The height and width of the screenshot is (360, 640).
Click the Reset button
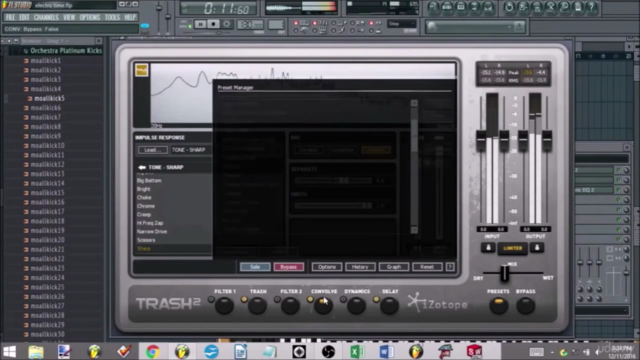(x=427, y=267)
